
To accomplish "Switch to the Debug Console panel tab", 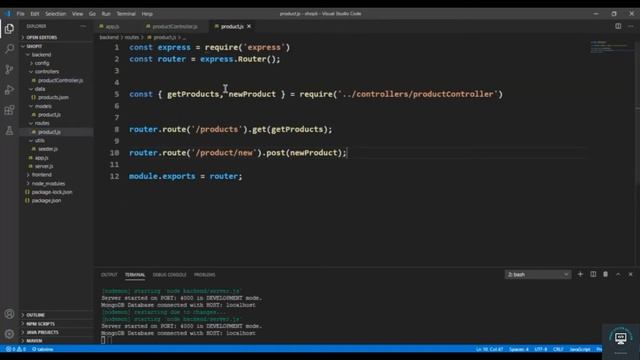I will tap(169, 275).
